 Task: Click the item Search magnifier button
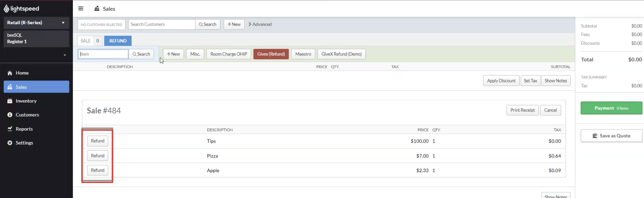pos(141,54)
